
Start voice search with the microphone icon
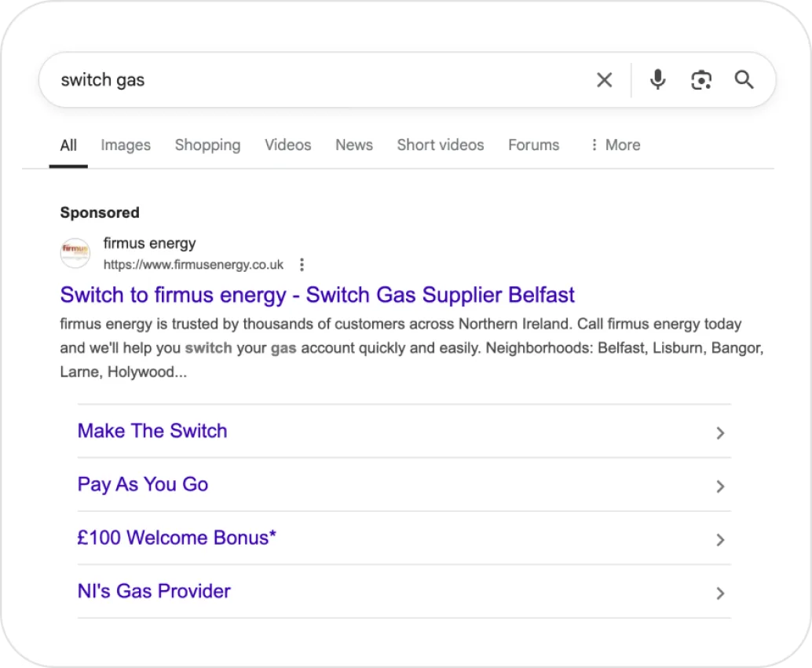(657, 80)
